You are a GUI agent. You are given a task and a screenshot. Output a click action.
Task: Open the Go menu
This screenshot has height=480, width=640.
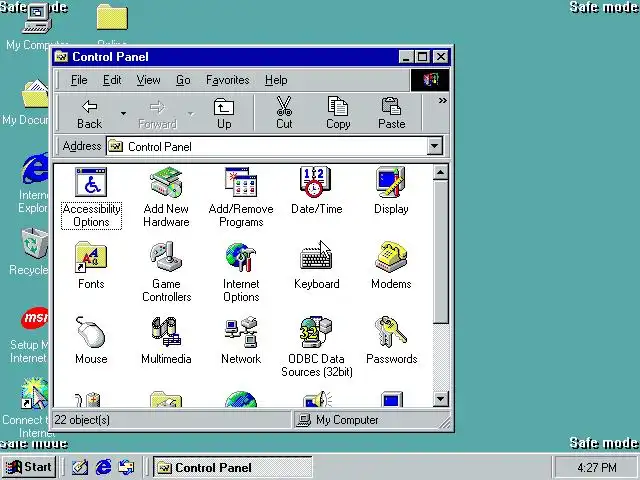[x=183, y=80]
